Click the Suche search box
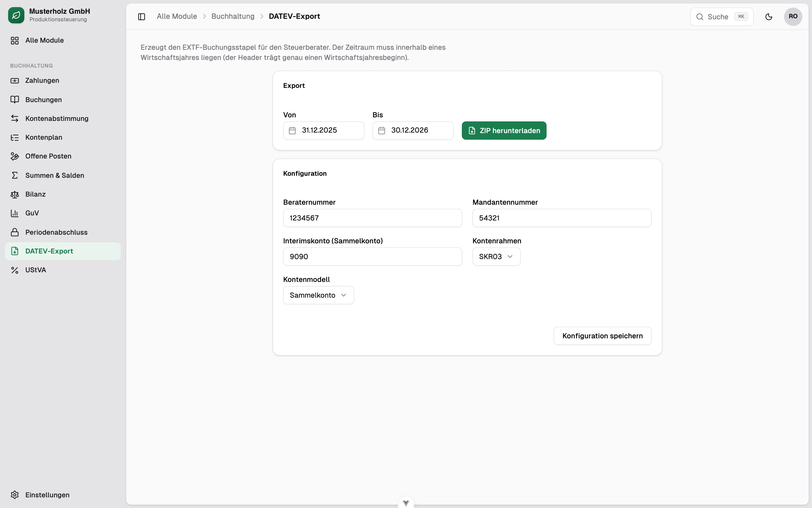812x508 pixels. [x=721, y=17]
